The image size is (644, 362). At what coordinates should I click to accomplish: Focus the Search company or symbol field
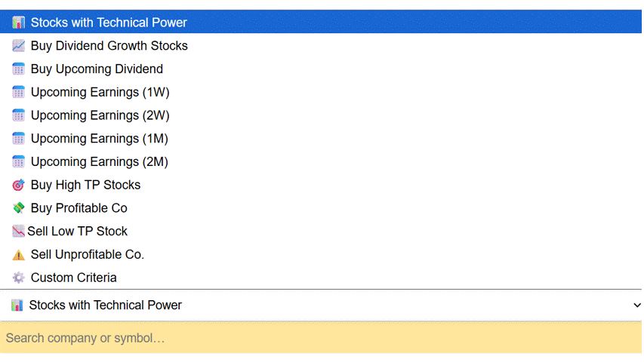pyautogui.click(x=321, y=338)
